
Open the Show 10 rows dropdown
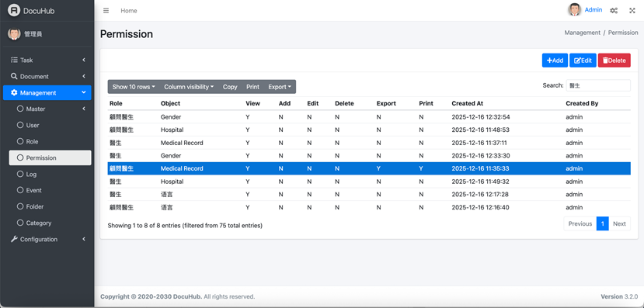(x=134, y=87)
